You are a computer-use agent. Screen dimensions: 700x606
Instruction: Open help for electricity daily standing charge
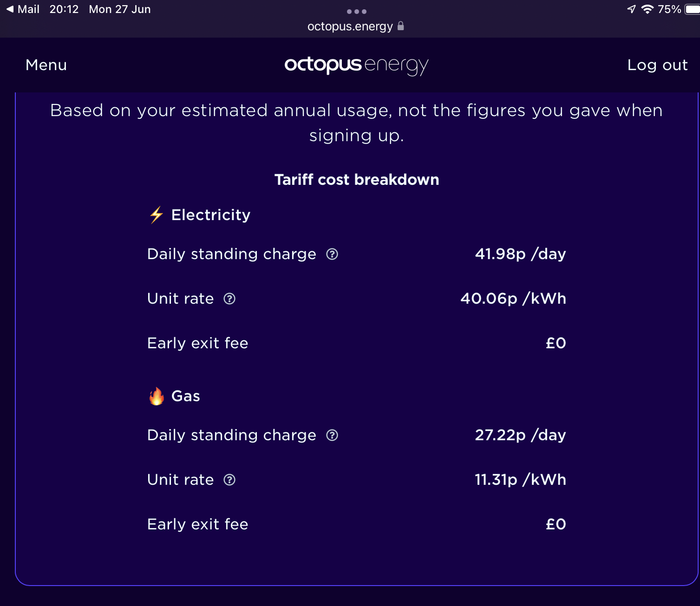(x=332, y=254)
